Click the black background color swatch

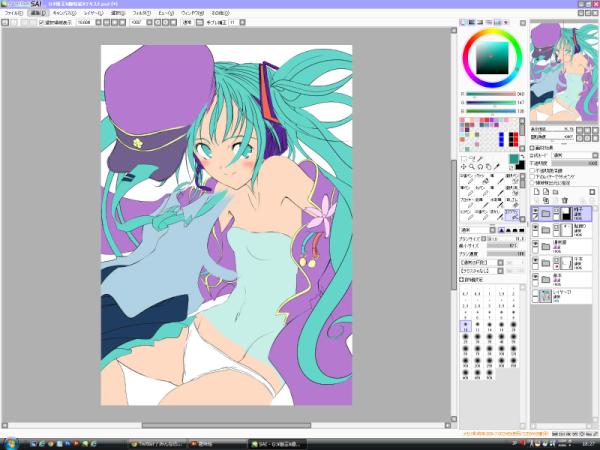(520, 165)
